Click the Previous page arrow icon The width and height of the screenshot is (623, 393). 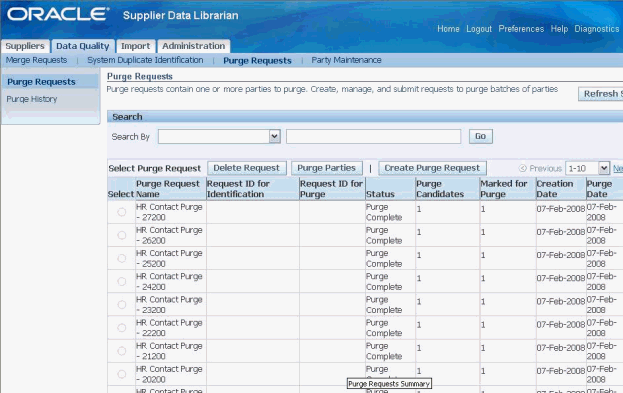[523, 168]
